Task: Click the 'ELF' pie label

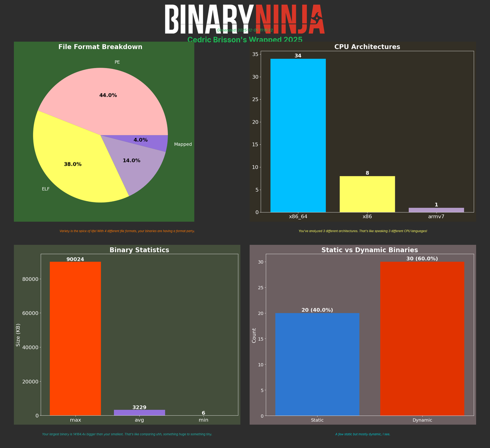Action: pos(46,189)
